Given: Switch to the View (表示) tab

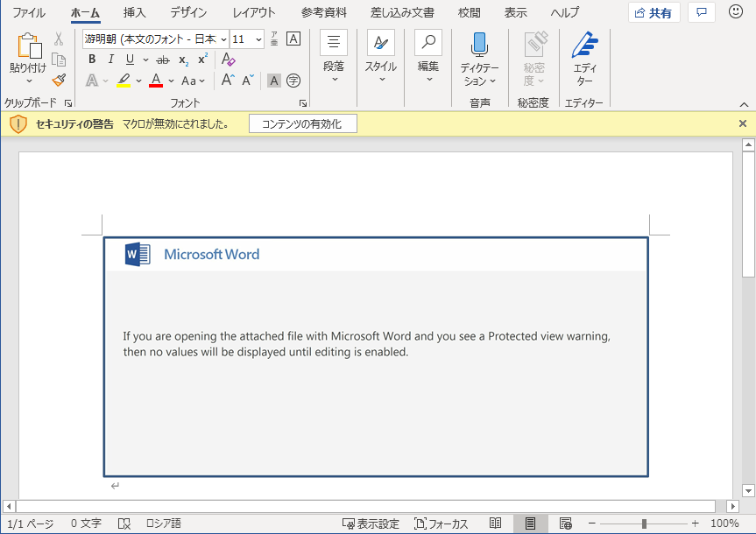Looking at the screenshot, I should click(x=515, y=12).
